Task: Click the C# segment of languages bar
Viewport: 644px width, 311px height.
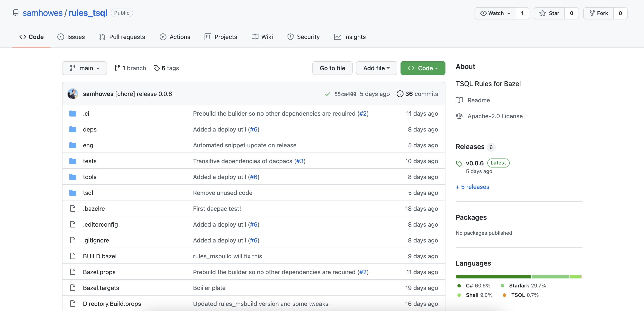Action: click(x=493, y=277)
